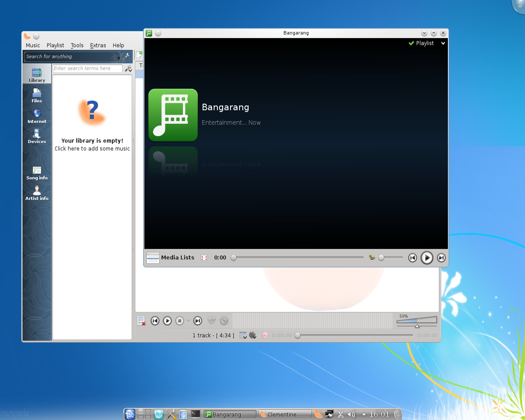This screenshot has height=420, width=525.
Task: Open playlist shuffle/repeat mode dropdown
Action: [x=243, y=336]
